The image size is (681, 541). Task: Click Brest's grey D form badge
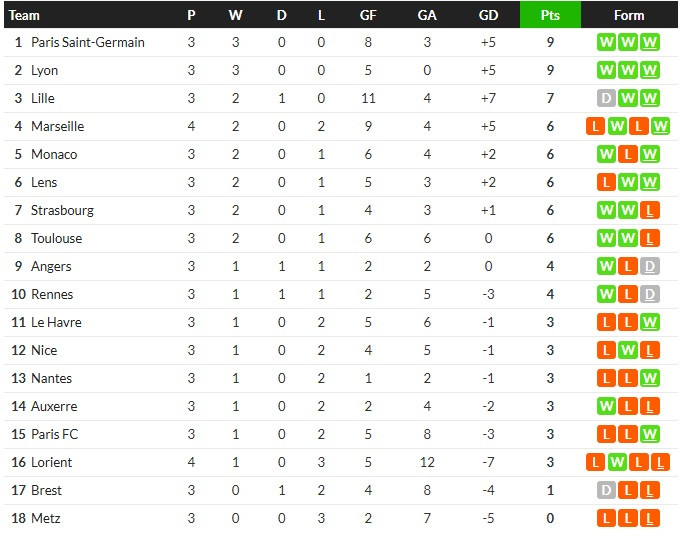[x=606, y=491]
